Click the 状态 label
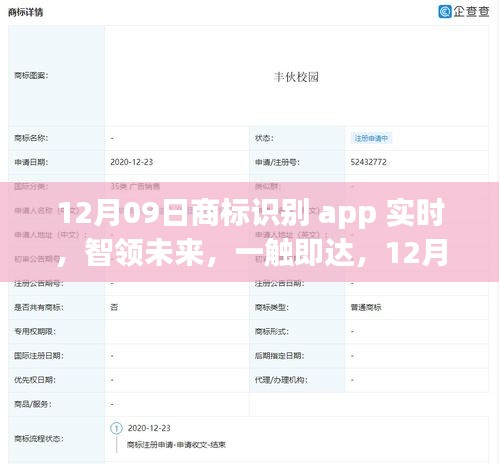 coord(264,138)
